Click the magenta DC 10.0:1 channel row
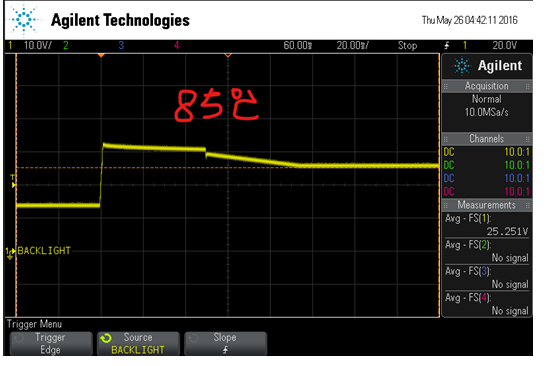547x366 pixels. (487, 192)
